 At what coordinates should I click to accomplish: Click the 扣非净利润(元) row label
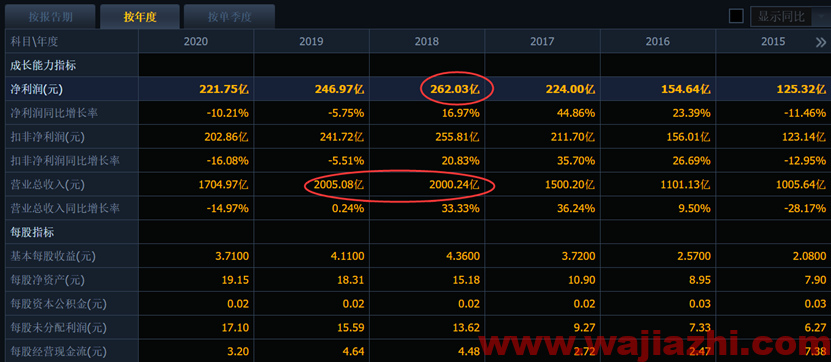[48, 137]
